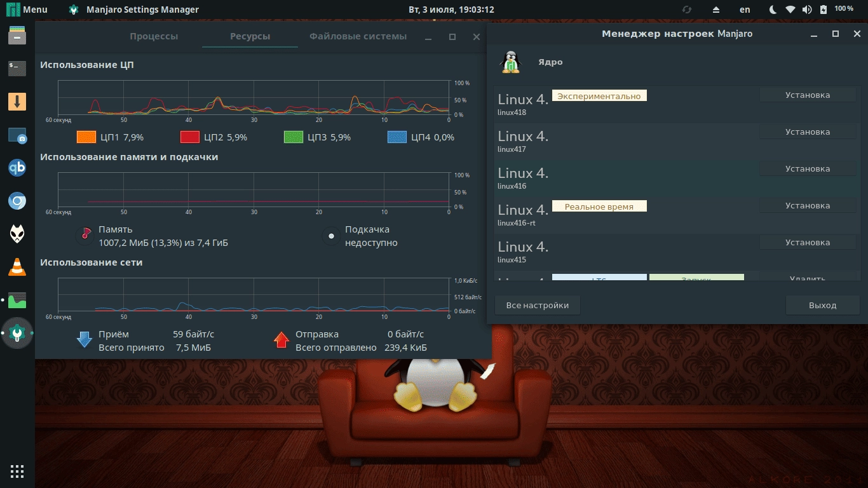The image size is (868, 488).
Task: Click the Использование ЦП heading
Action: [87, 65]
